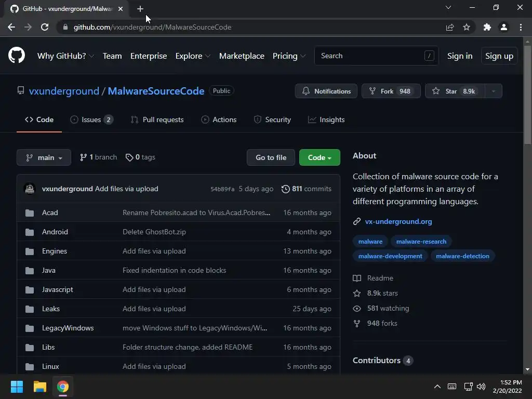This screenshot has height=399, width=532.
Task: Click the Go to file button
Action: pos(271,157)
